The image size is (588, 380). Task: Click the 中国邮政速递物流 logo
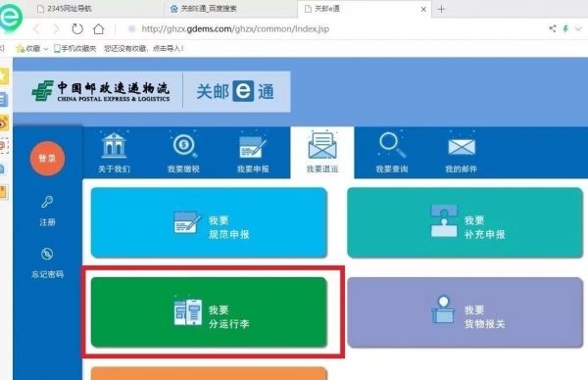pos(101,91)
